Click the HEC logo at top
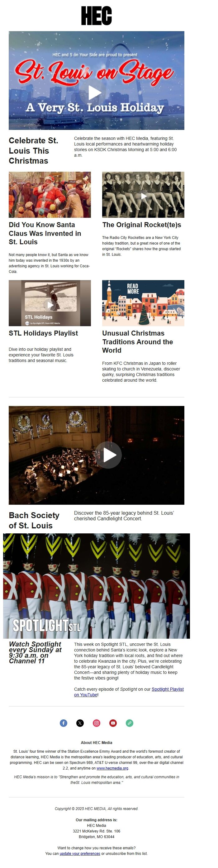The width and height of the screenshot is (218, 868). (x=96, y=16)
